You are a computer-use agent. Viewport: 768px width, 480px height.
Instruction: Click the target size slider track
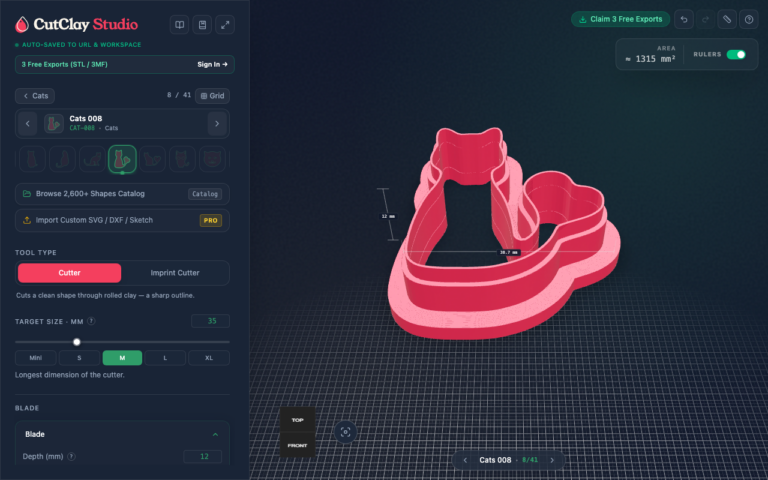(122, 342)
